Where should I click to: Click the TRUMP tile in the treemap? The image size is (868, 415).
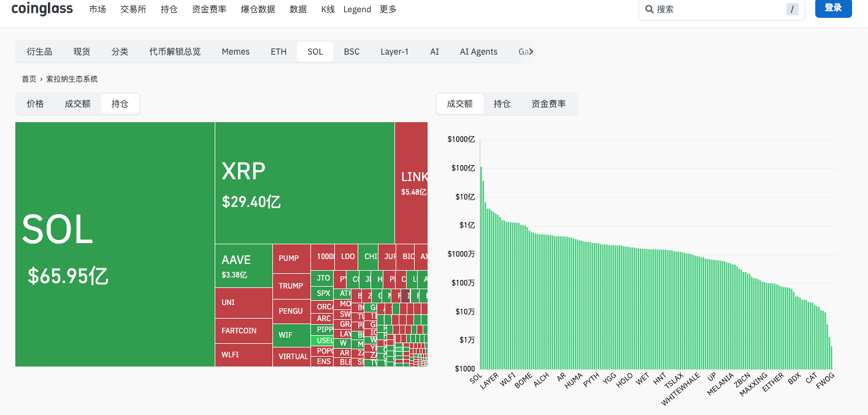[x=291, y=286]
